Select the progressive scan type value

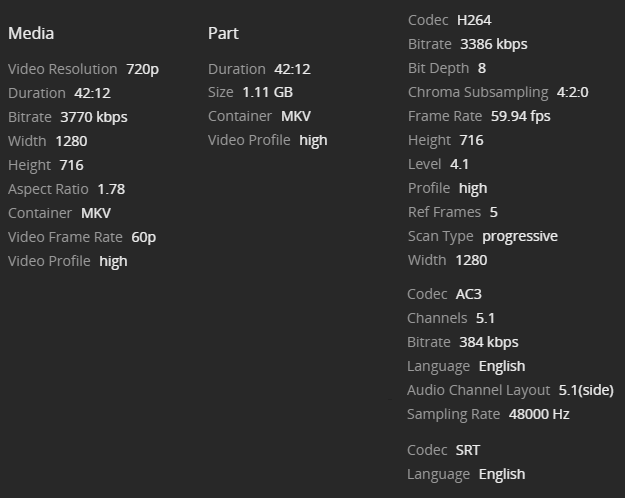[x=519, y=236]
